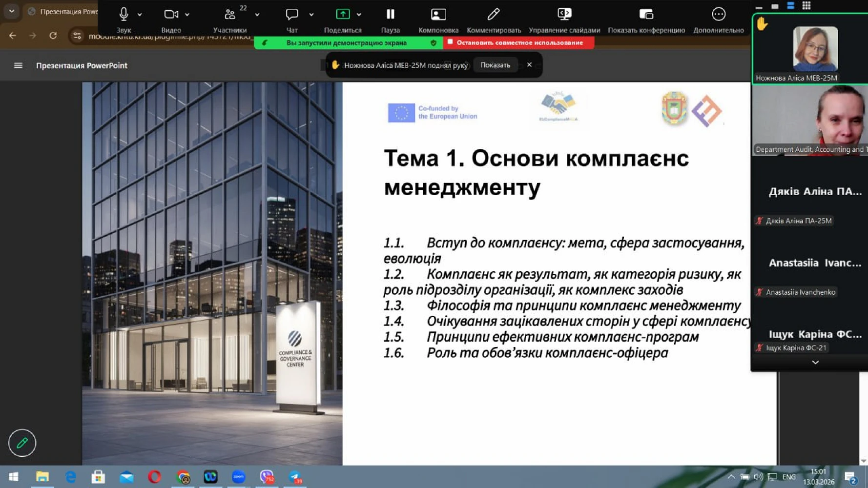Open the Компоновка layout options

pos(438,15)
